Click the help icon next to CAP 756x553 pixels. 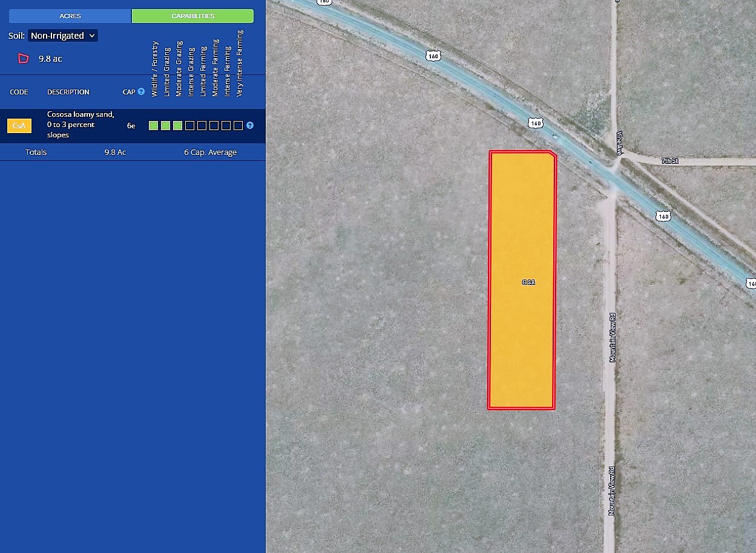[141, 92]
